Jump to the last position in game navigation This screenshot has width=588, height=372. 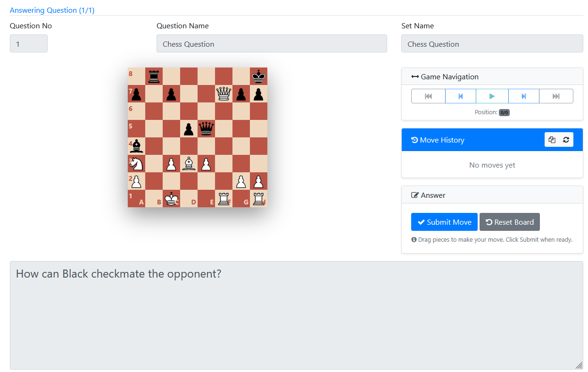click(556, 96)
